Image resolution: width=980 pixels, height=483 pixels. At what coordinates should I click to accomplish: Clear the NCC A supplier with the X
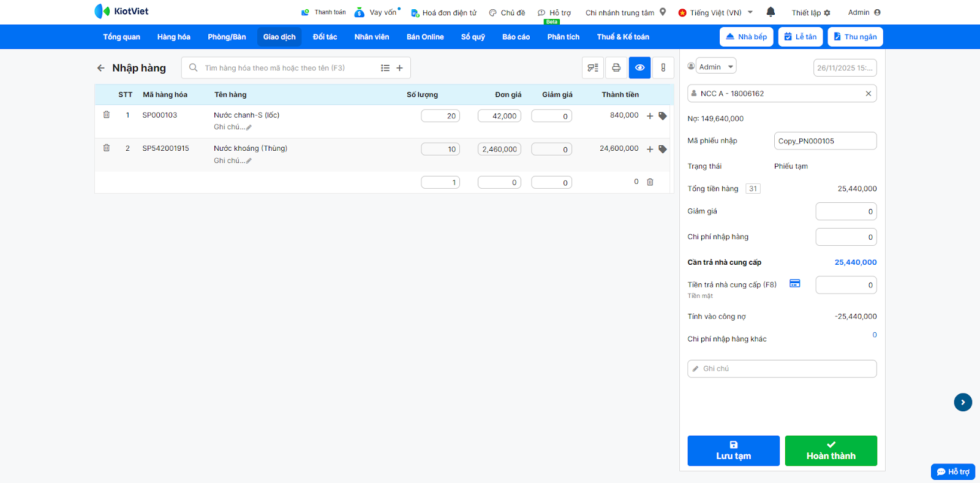pyautogui.click(x=868, y=94)
